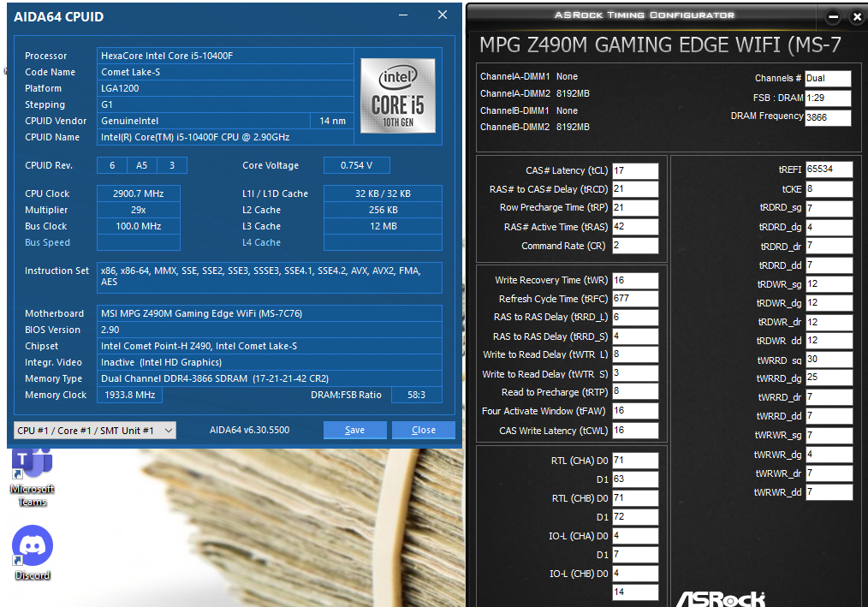Close the ASRock Timing Configurator window
This screenshot has height=607, width=868.
point(857,17)
